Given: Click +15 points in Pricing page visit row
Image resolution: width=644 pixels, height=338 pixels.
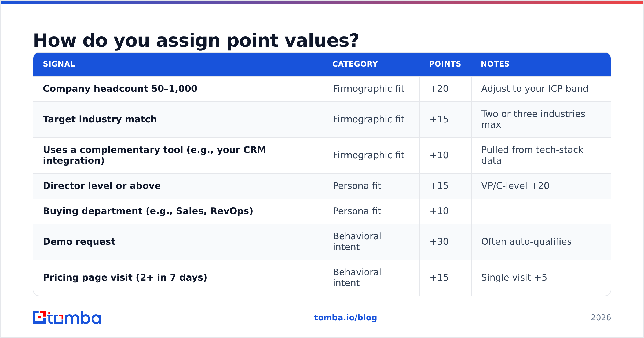Looking at the screenshot, I should pyautogui.click(x=439, y=278).
